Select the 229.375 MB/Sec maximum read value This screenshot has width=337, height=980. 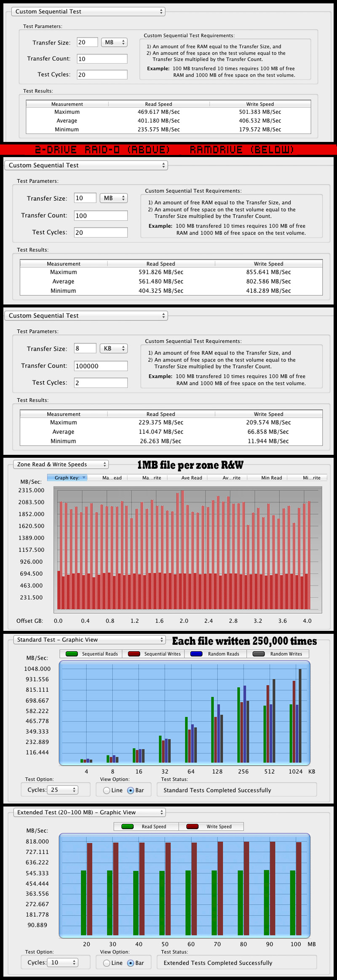pyautogui.click(x=161, y=422)
